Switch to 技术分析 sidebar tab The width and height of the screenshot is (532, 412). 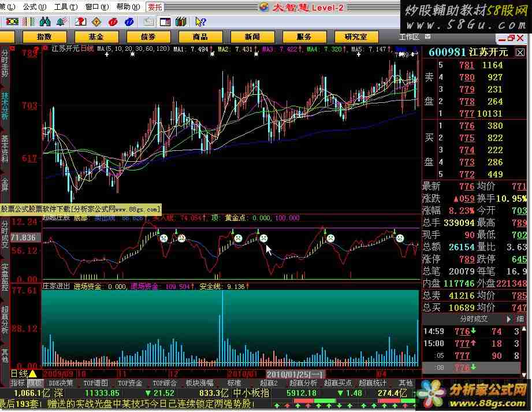[5, 106]
